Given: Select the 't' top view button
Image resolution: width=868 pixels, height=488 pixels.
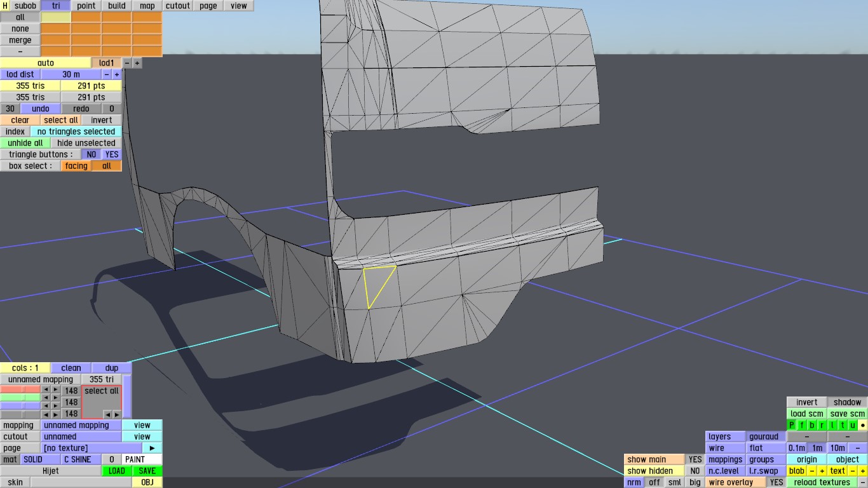Looking at the screenshot, I should [843, 425].
